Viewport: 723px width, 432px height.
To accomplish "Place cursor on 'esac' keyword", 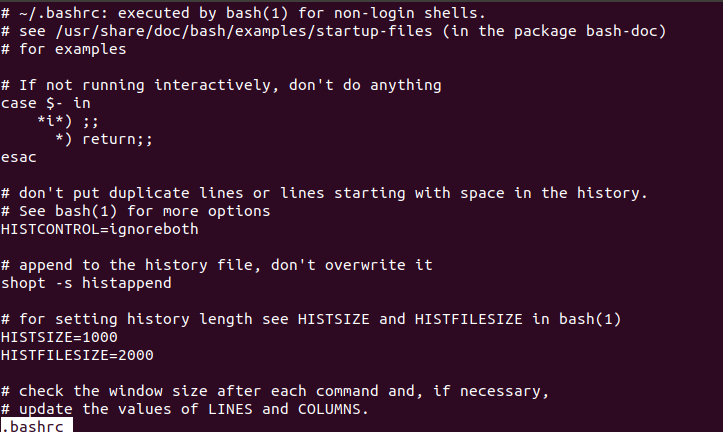I will coord(18,157).
